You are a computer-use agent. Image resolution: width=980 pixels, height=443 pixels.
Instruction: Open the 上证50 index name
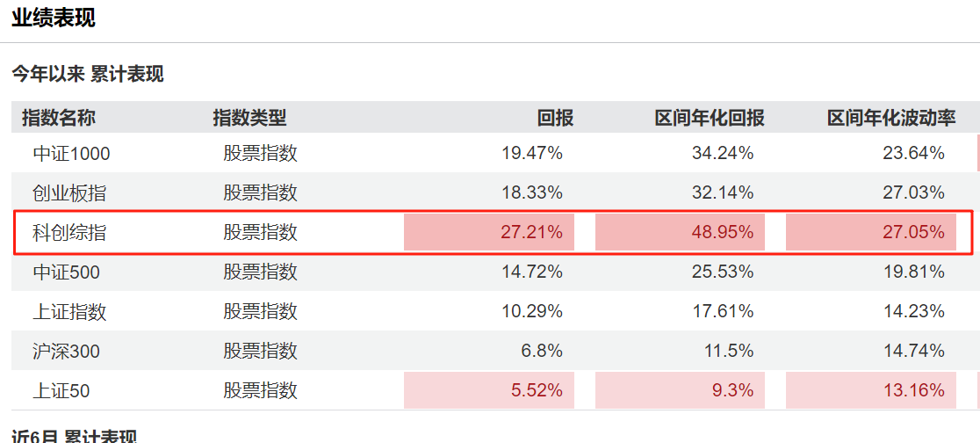coord(61,391)
